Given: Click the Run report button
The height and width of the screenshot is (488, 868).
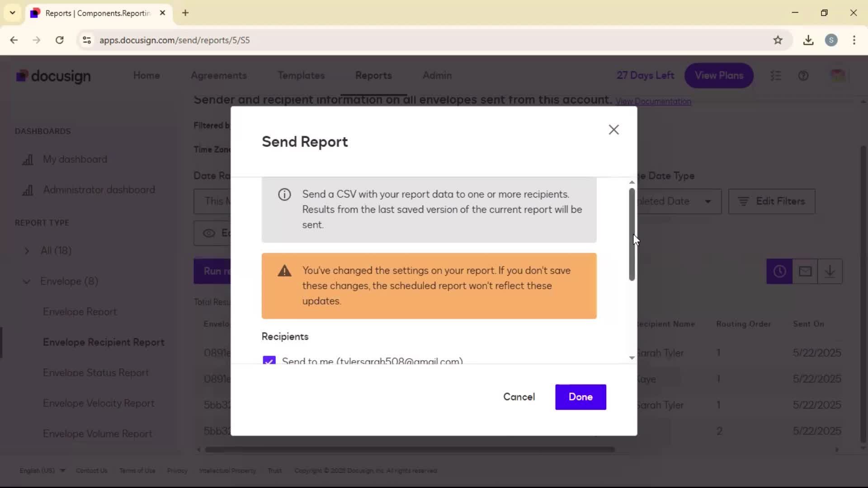Looking at the screenshot, I should pos(212,271).
